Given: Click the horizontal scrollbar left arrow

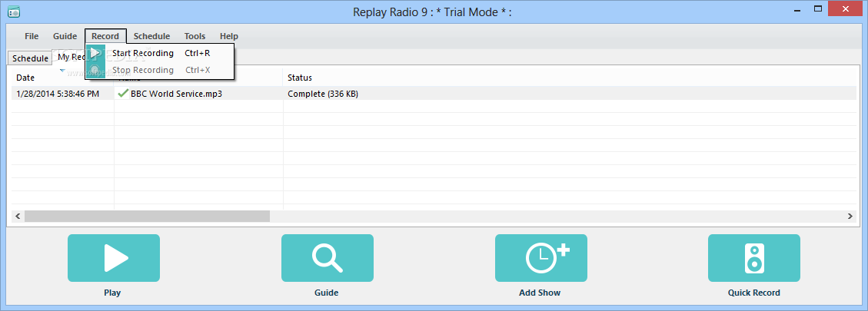Looking at the screenshot, I should 18,217.
